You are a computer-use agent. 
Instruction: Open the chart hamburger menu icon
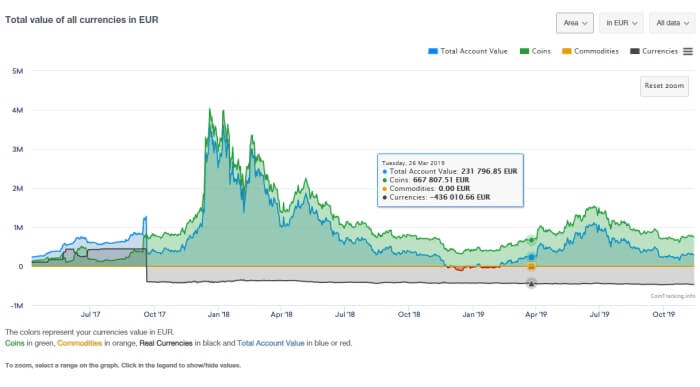click(688, 51)
